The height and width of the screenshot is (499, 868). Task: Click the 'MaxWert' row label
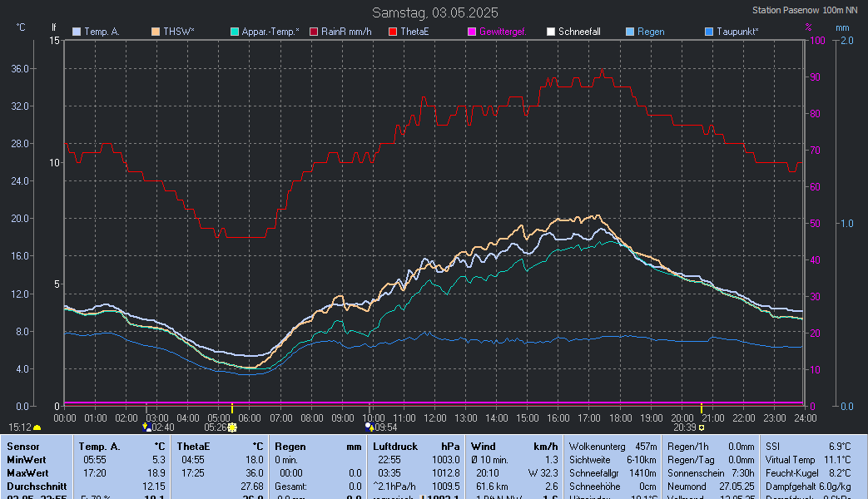pos(27,473)
